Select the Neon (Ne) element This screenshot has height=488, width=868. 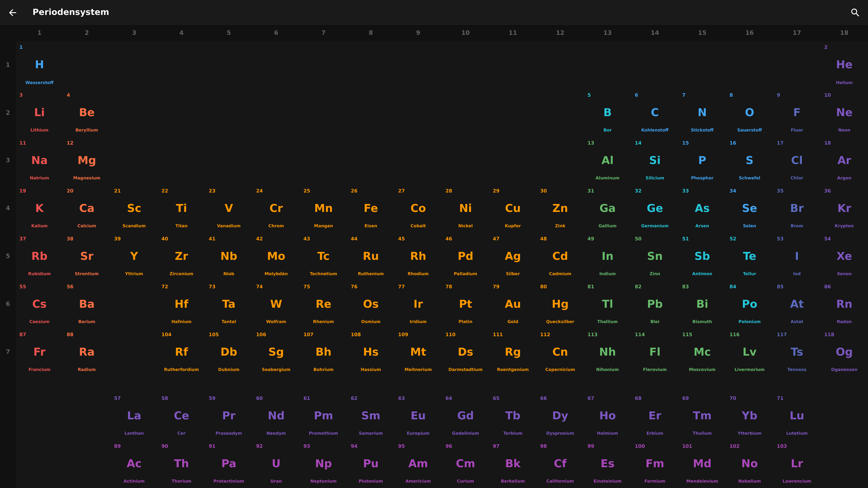tap(844, 113)
